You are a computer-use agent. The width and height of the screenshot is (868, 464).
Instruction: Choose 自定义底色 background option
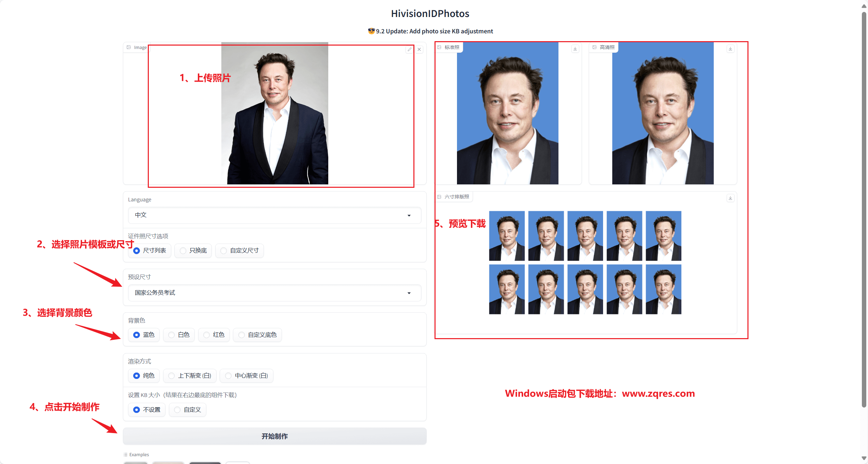(x=257, y=335)
